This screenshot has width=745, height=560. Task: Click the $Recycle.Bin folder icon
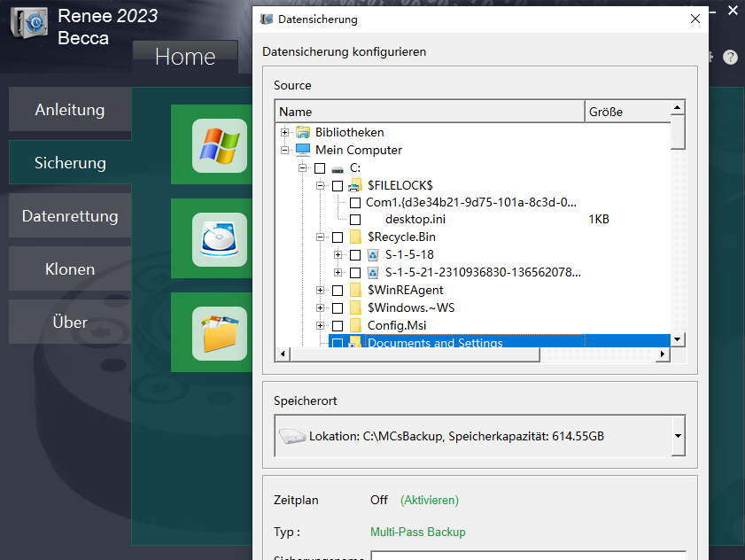(355, 237)
